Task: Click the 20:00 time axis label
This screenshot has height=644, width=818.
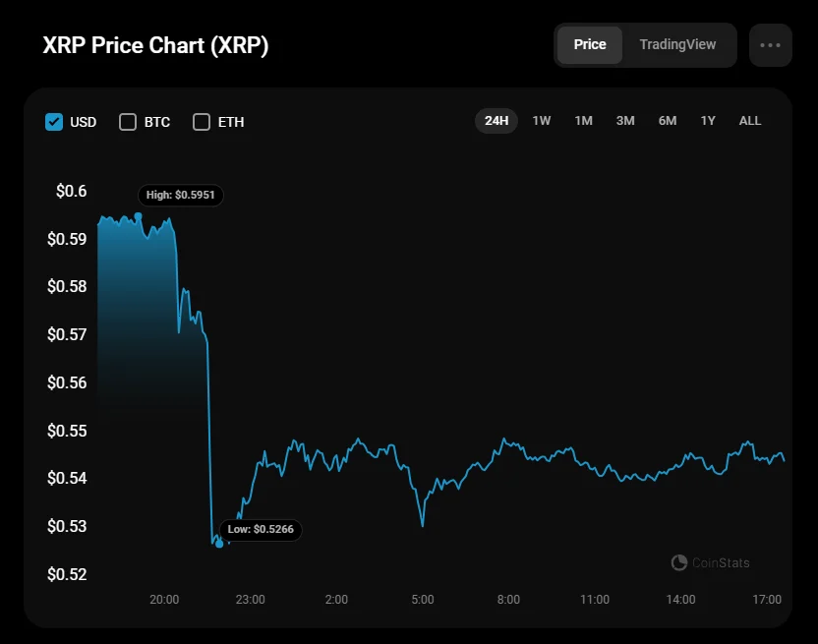Action: click(164, 600)
